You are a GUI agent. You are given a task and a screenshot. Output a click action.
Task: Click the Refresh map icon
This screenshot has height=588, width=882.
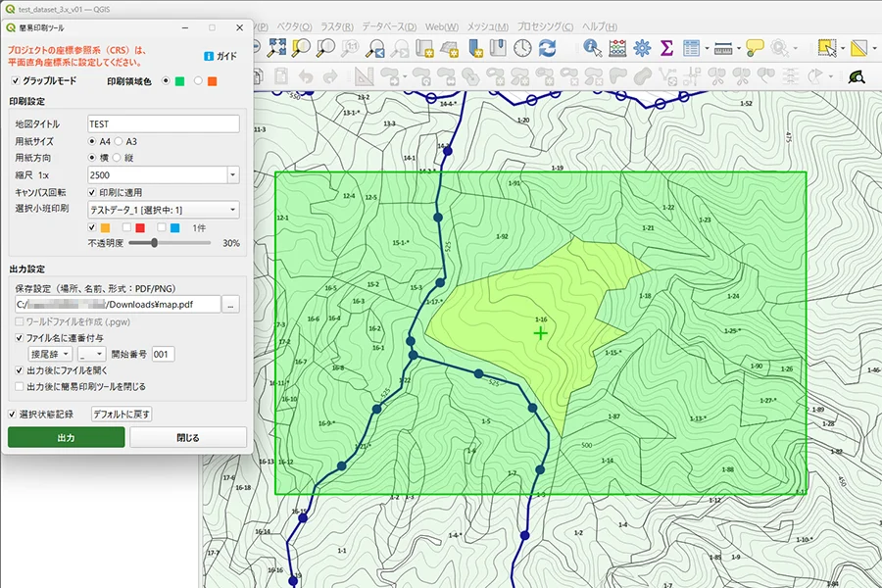click(x=547, y=48)
